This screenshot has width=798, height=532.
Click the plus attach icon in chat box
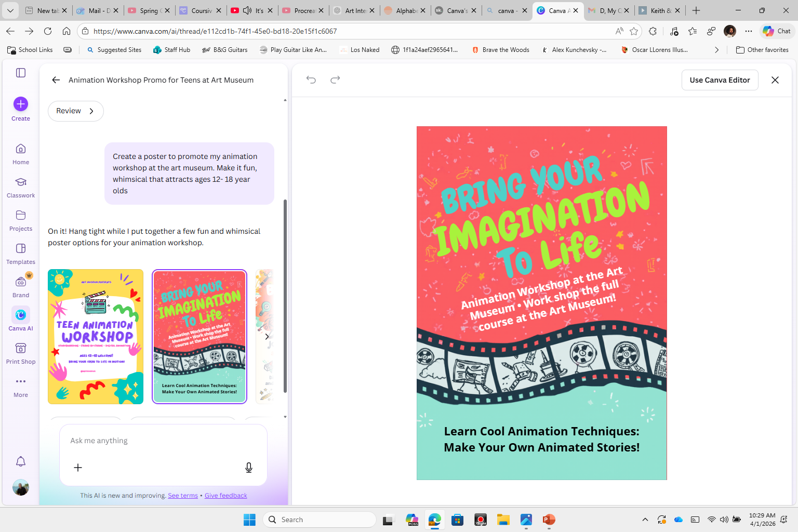coord(78,468)
